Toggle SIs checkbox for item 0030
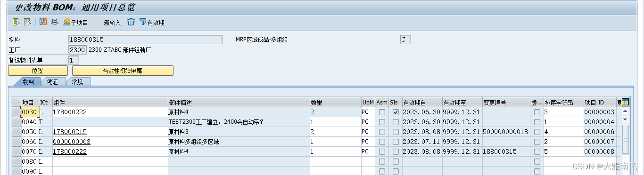Image resolution: width=644 pixels, height=175 pixels. click(x=396, y=112)
